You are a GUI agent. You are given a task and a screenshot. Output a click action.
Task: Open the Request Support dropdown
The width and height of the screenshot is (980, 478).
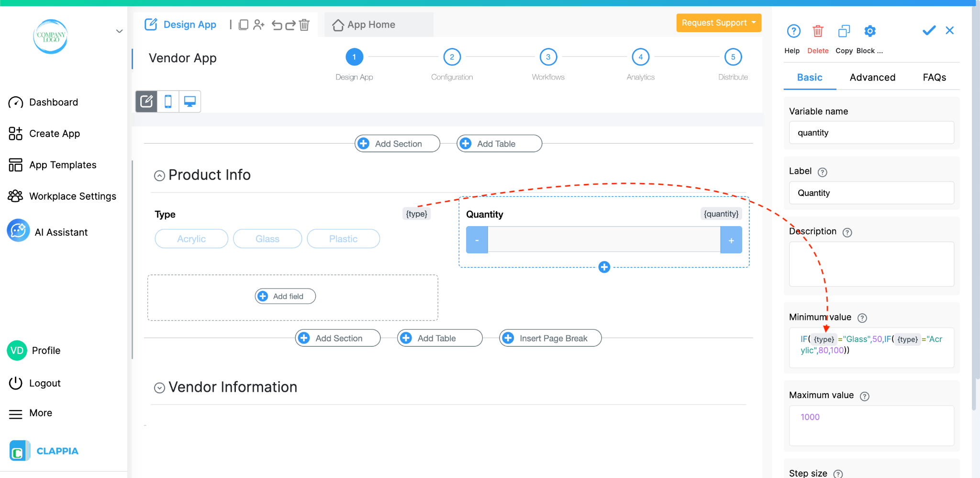click(718, 23)
